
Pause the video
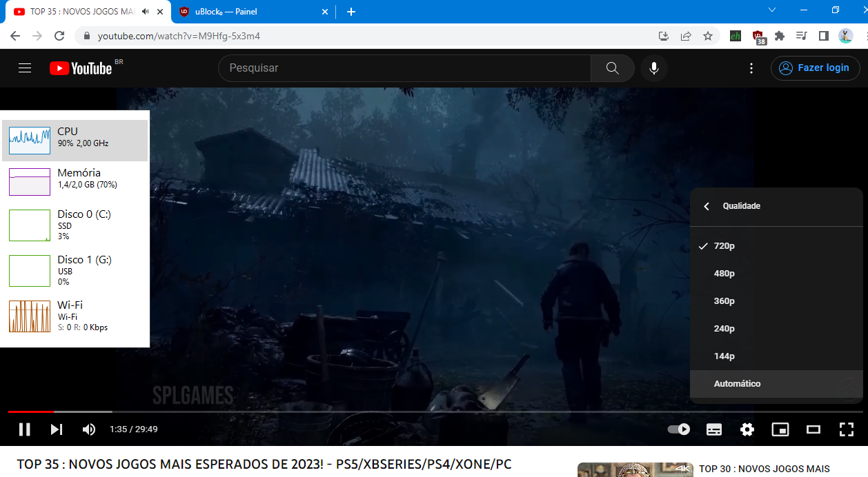pyautogui.click(x=25, y=429)
